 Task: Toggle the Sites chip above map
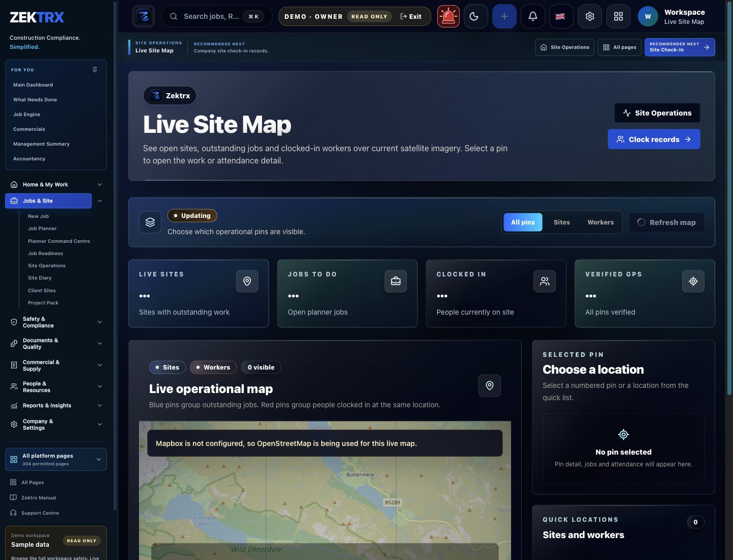click(167, 367)
